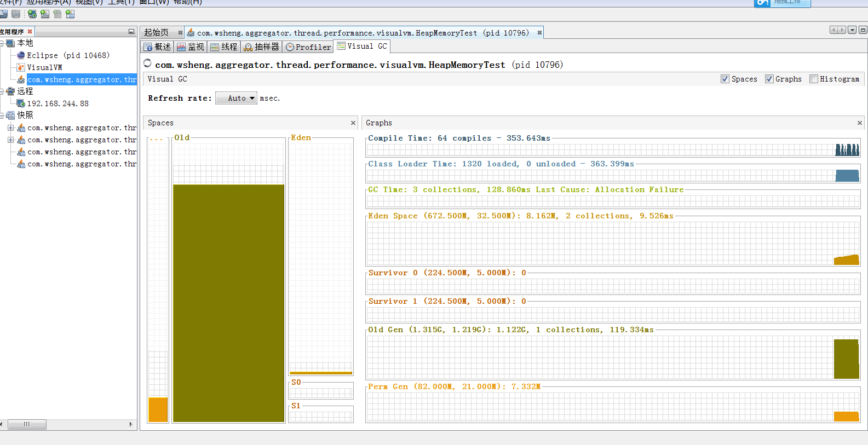Select the VisualVM tree item
The width and height of the screenshot is (868, 445).
tap(45, 67)
